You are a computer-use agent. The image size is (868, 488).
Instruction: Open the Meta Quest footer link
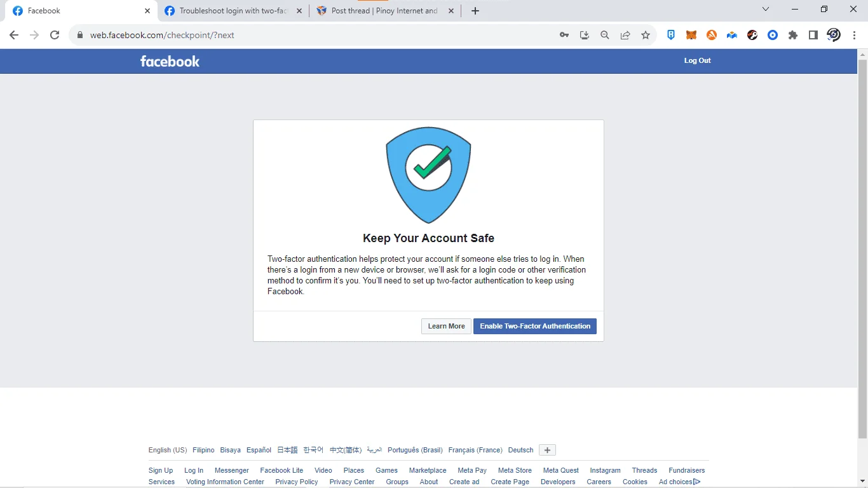click(x=561, y=470)
